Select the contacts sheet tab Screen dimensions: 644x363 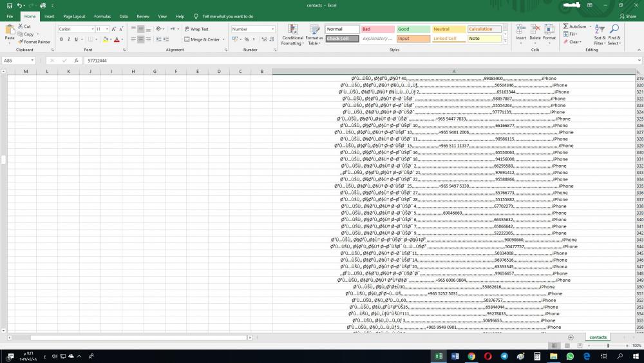pyautogui.click(x=598, y=337)
